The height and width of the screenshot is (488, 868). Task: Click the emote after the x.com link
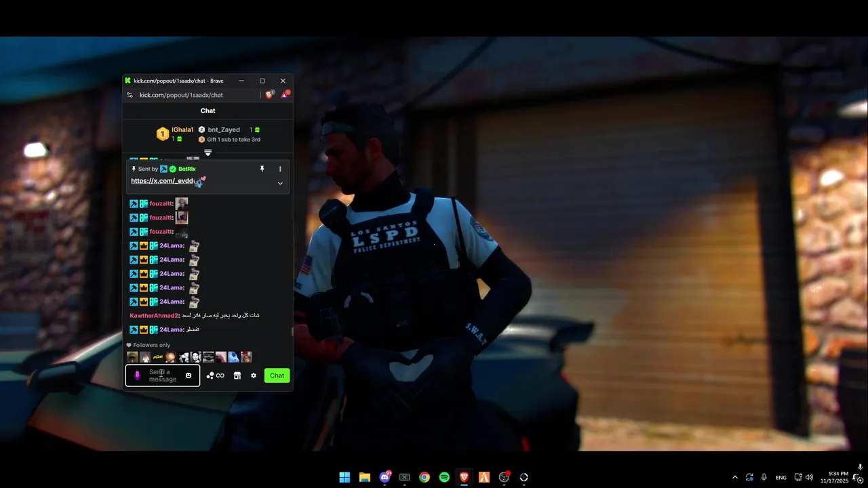tap(199, 182)
